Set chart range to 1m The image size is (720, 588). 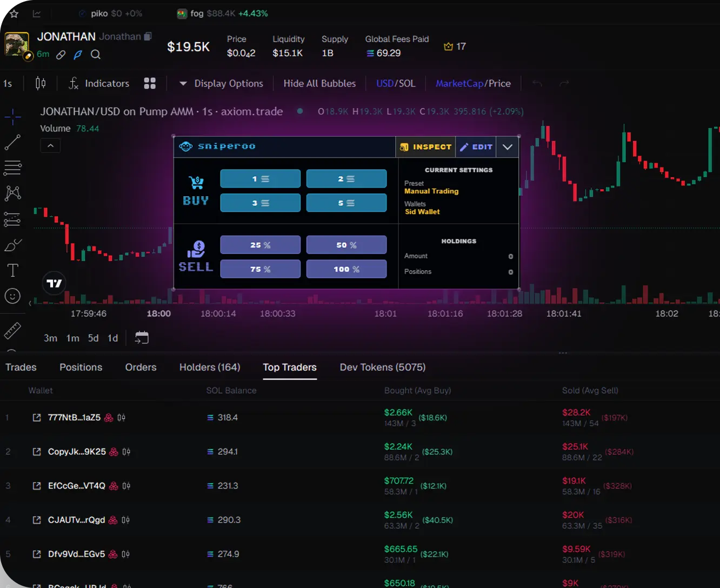(x=73, y=338)
